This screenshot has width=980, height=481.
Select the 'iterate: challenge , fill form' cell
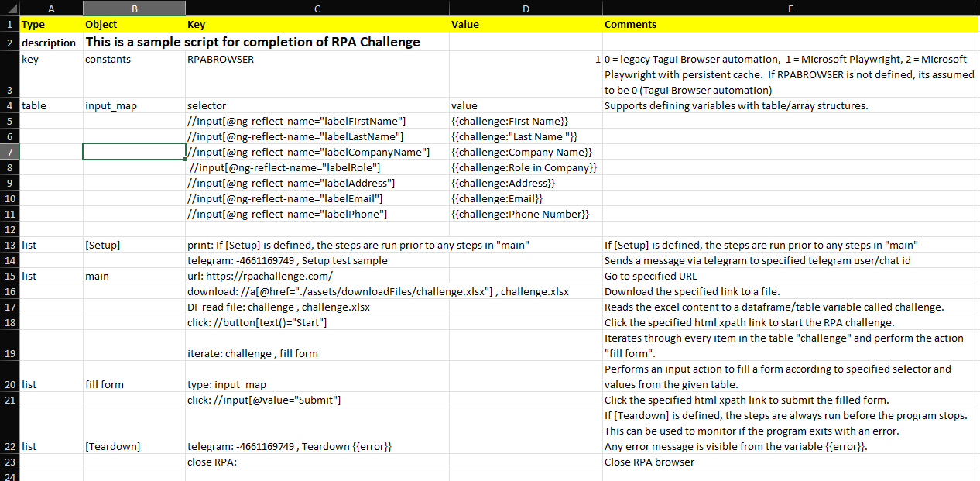click(317, 354)
